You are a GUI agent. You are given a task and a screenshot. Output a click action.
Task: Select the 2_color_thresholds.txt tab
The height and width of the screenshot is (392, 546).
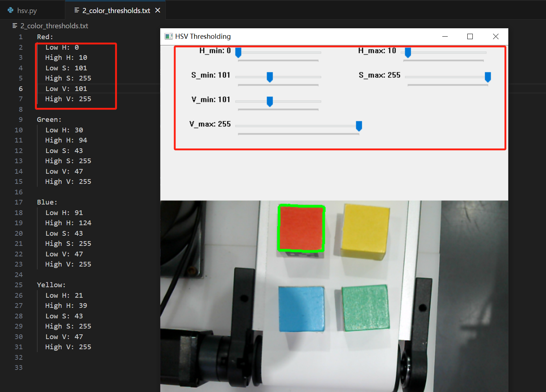click(x=116, y=11)
